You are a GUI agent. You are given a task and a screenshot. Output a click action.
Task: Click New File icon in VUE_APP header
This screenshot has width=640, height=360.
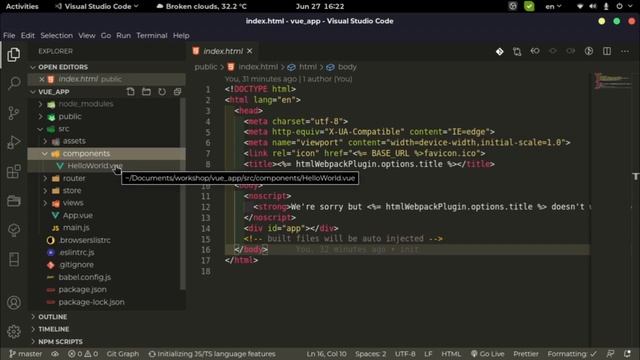[130, 91]
